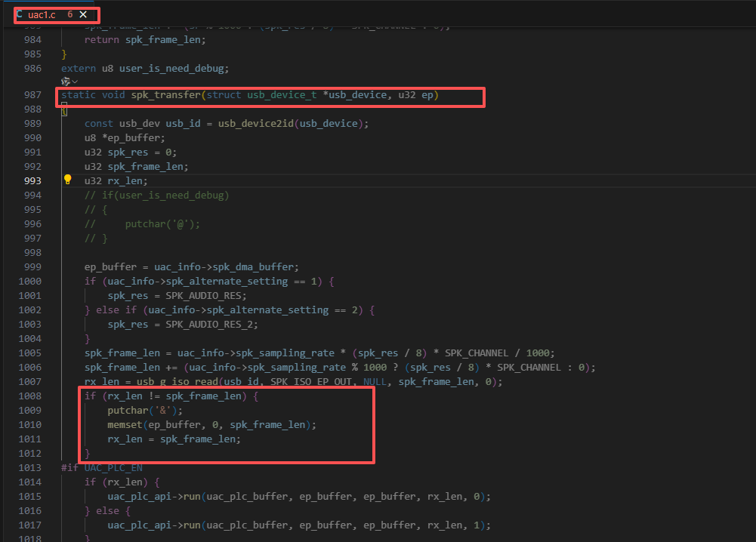The image size is (756, 542).
Task: Select line number 1008 in the gutter
Action: (30, 396)
